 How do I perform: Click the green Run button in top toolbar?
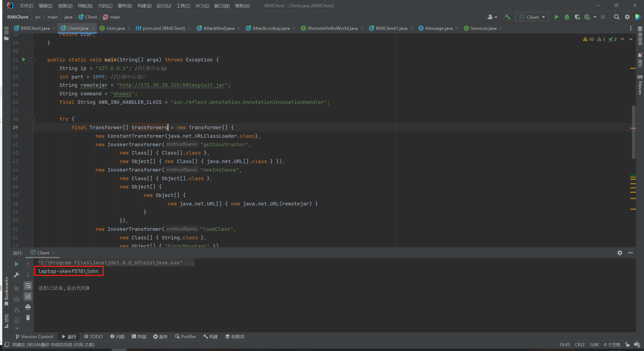556,17
